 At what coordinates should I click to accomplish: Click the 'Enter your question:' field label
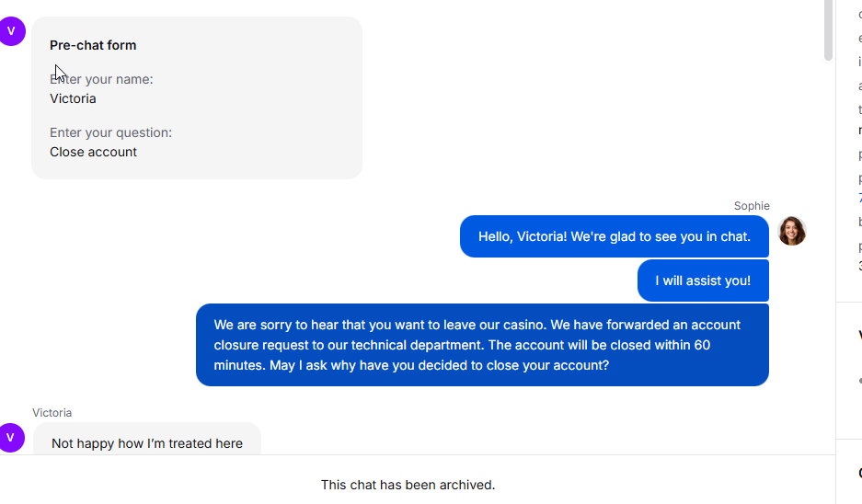click(x=110, y=132)
